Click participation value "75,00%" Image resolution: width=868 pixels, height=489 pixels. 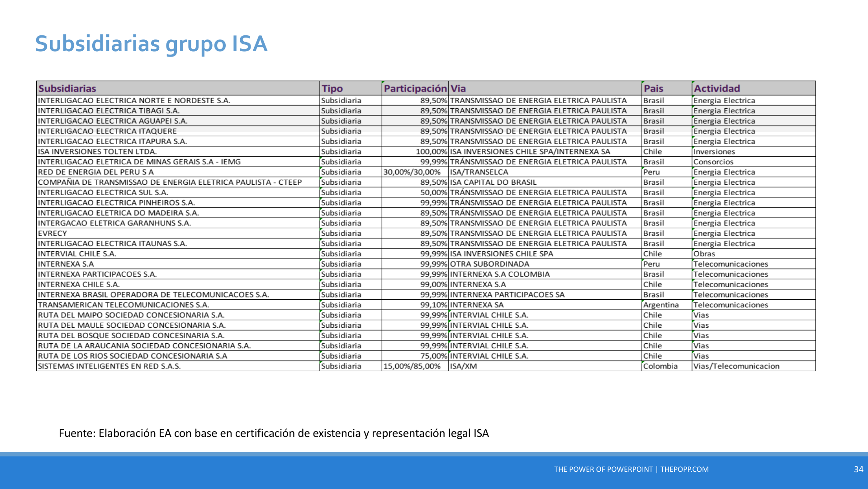click(x=415, y=356)
